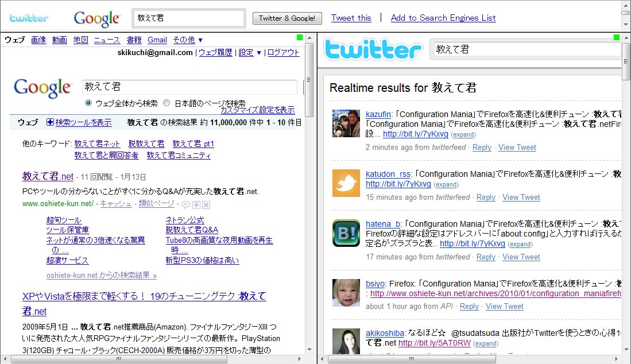The width and height of the screenshot is (631, 364).
Task: Click the Google logo beside the results search box
Action: [42, 88]
